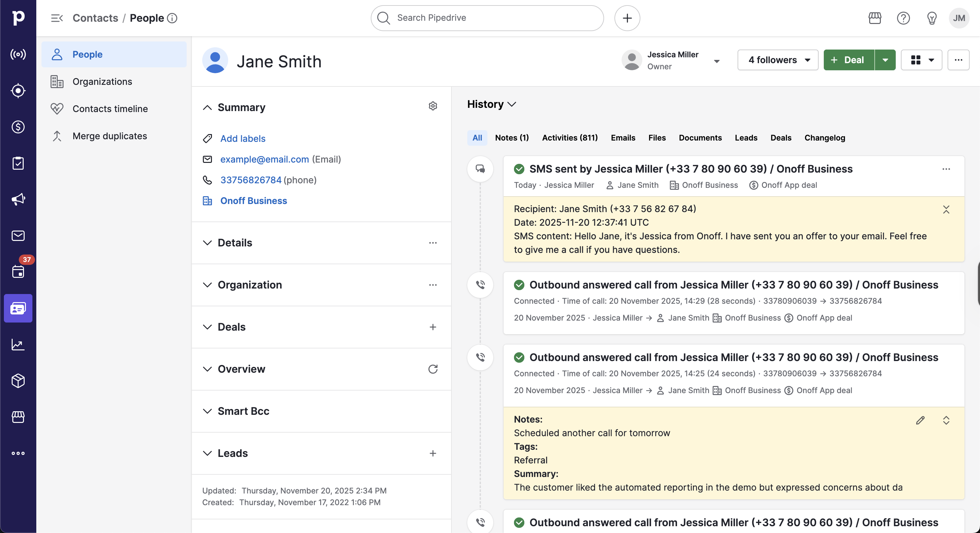The image size is (980, 533).
Task: Open the Deal button dropdown arrow
Action: [x=885, y=60]
